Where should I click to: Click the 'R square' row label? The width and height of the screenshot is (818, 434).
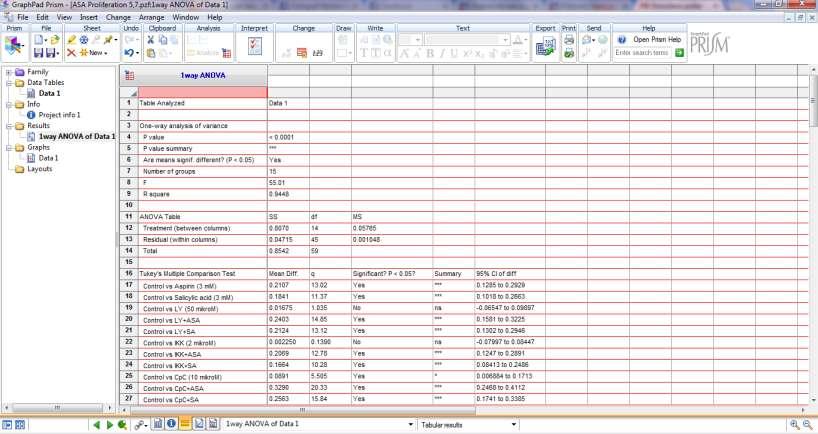(156, 195)
